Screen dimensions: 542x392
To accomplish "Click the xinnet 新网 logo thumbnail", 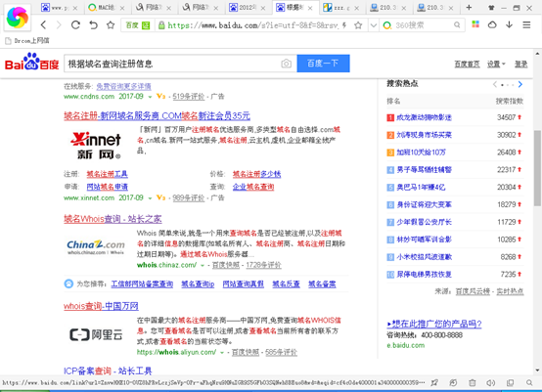I will tap(96, 146).
